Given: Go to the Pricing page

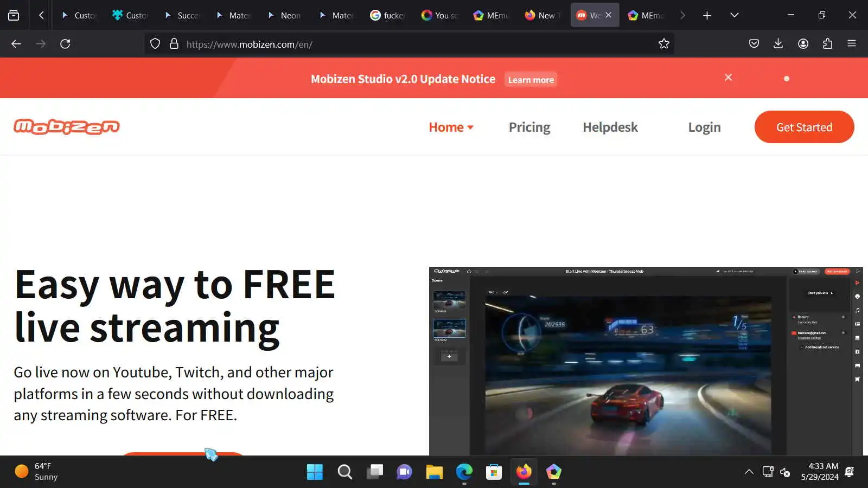Looking at the screenshot, I should pyautogui.click(x=529, y=127).
